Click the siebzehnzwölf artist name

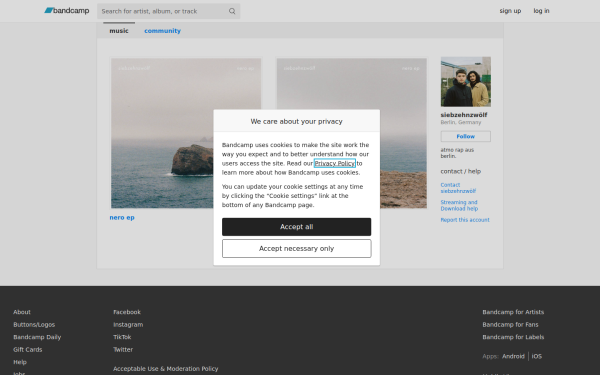464,115
